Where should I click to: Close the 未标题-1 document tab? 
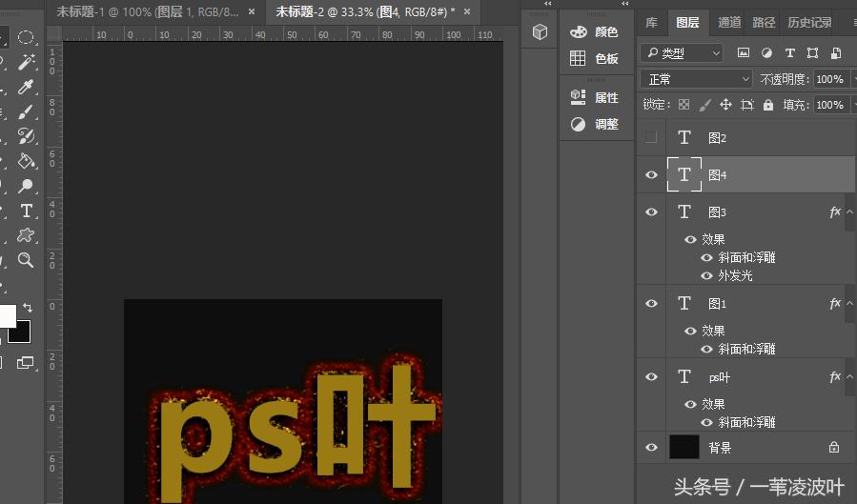252,11
